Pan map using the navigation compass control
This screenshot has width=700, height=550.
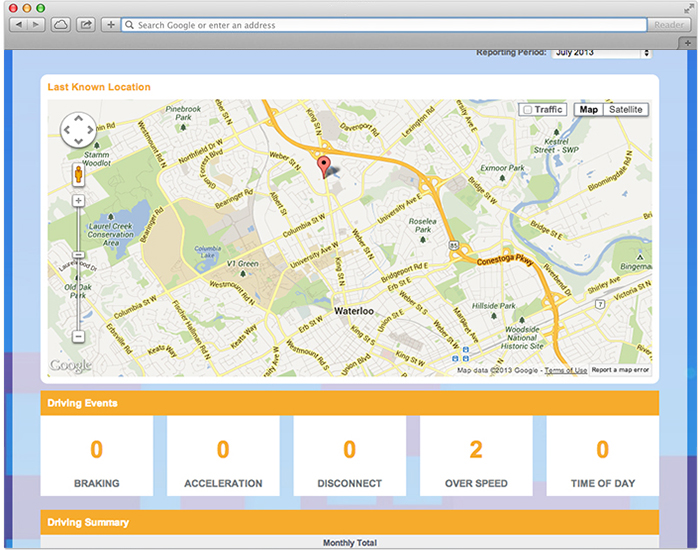point(78,130)
